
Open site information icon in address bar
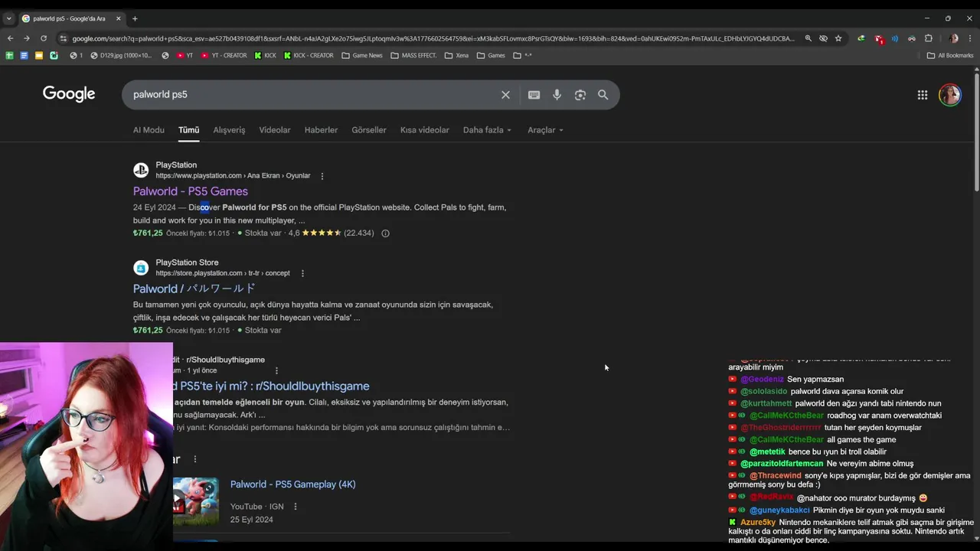coord(64,38)
